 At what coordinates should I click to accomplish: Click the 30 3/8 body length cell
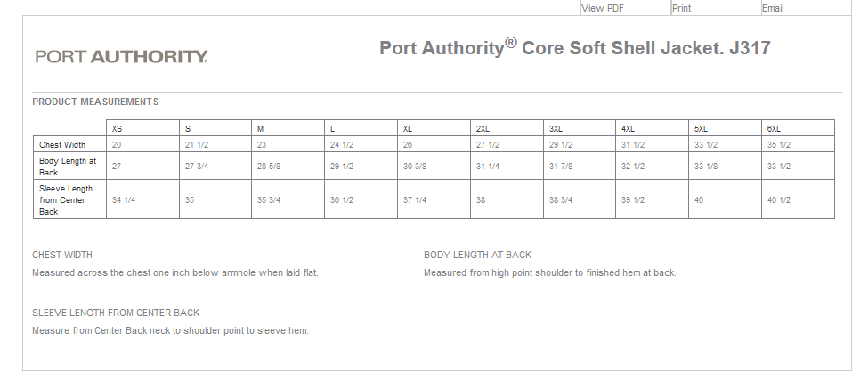(x=415, y=167)
